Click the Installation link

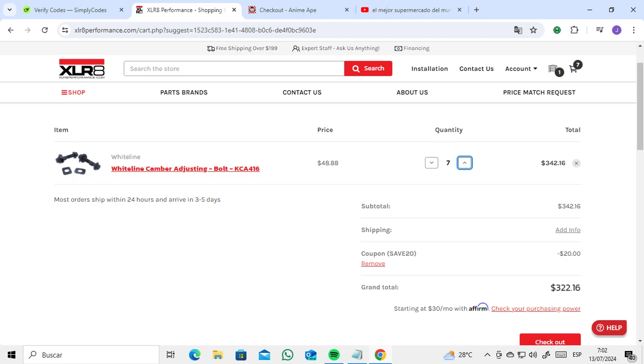click(x=429, y=69)
